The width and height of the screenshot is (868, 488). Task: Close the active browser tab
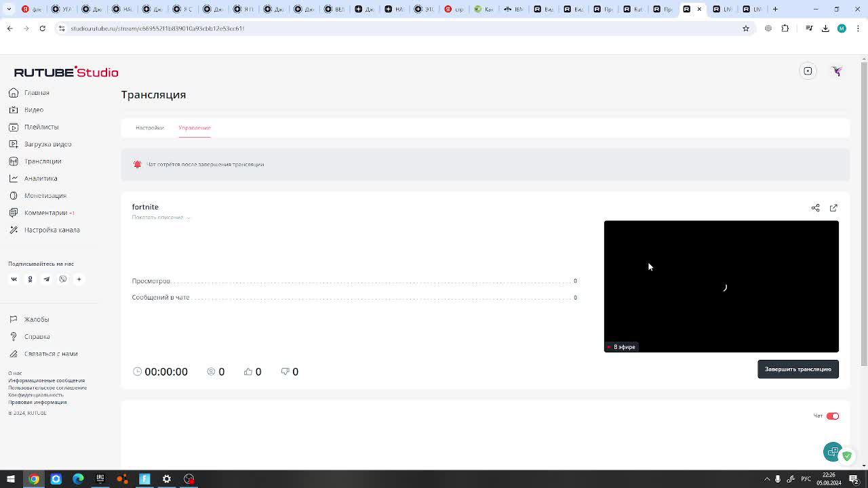pyautogui.click(x=699, y=9)
